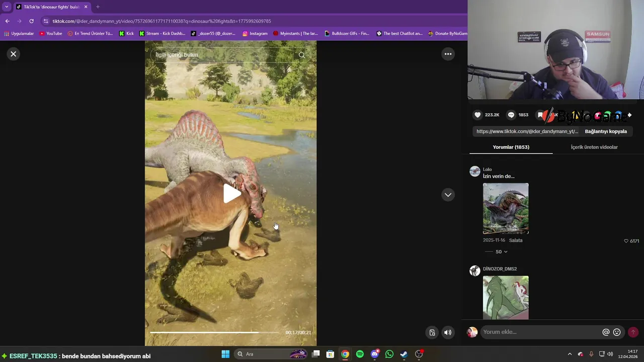Click the search magnifier in the video overlay

point(301,55)
